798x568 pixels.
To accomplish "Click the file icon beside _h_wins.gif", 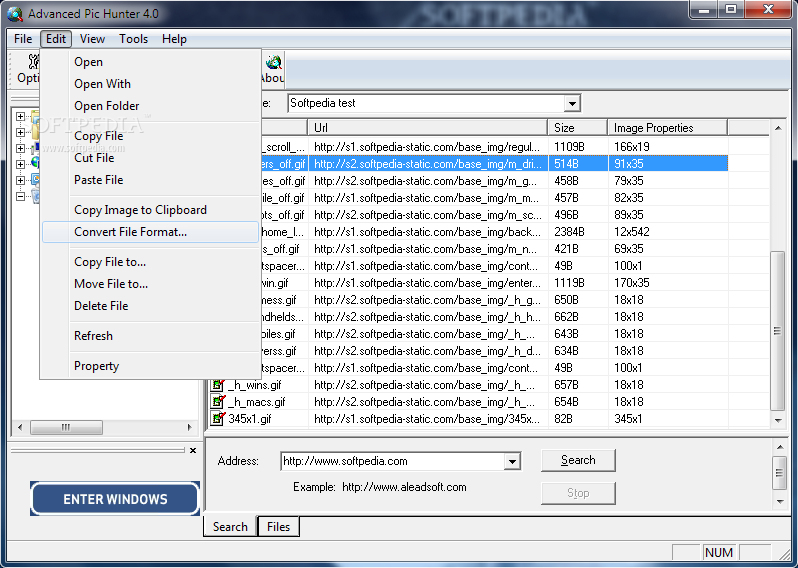I will 218,385.
